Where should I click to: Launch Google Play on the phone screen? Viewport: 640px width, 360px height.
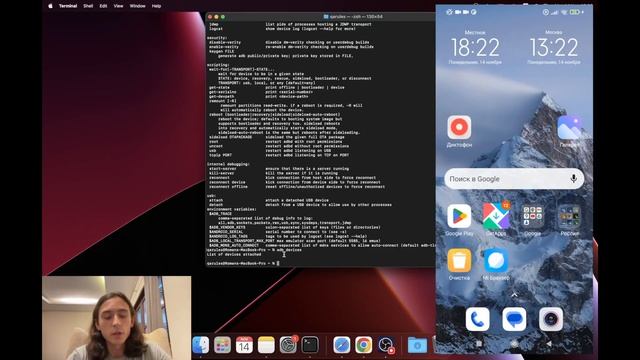459,216
